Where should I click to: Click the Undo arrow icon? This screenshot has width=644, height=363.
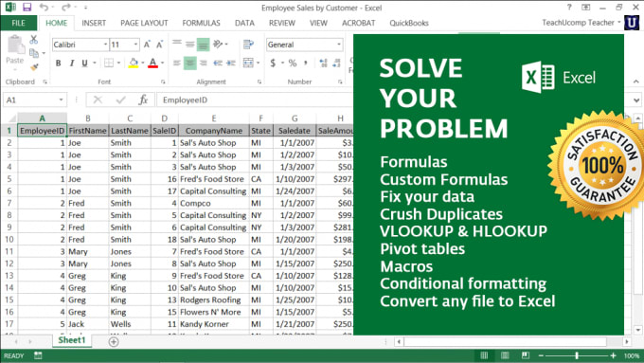44,7
